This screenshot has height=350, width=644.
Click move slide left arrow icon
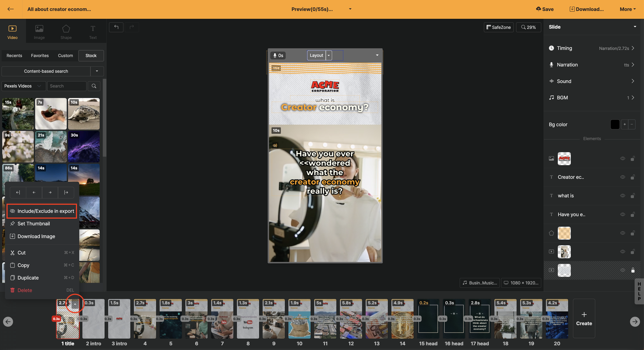coord(34,192)
